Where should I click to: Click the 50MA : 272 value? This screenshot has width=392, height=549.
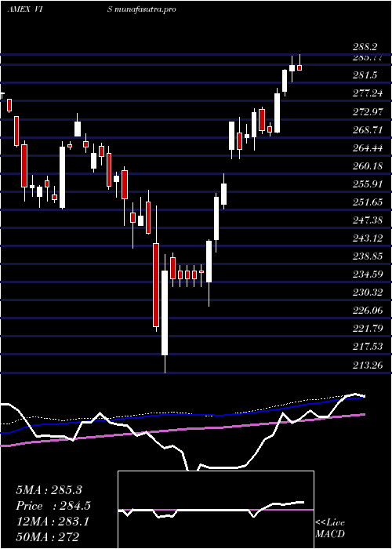48,536
